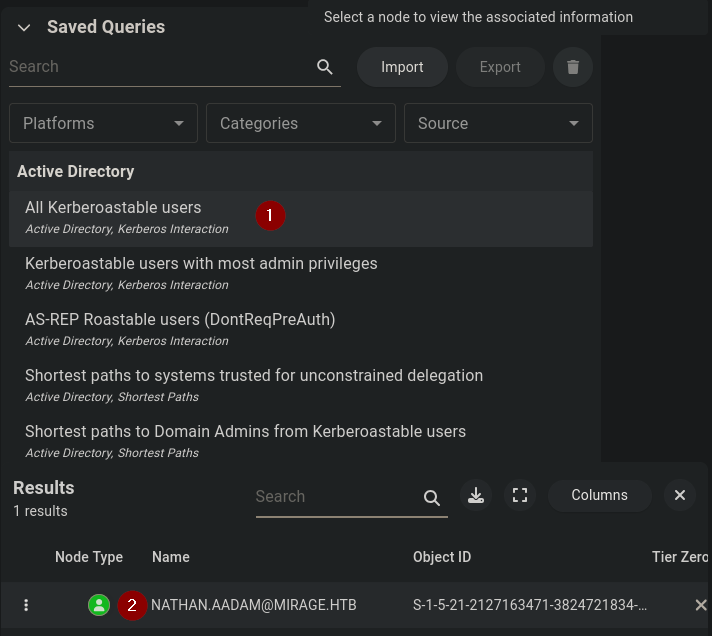This screenshot has height=636, width=712.
Task: Open the Platforms dropdown
Action: [103, 123]
